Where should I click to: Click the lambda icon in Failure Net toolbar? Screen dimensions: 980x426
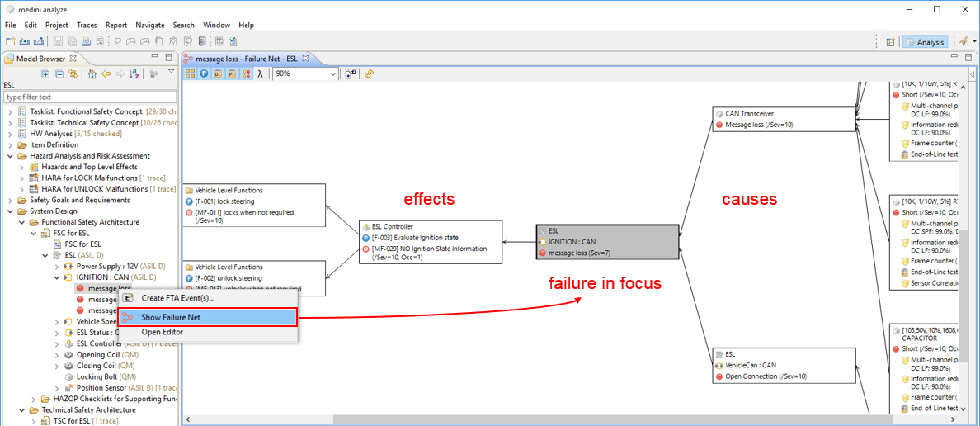click(260, 73)
